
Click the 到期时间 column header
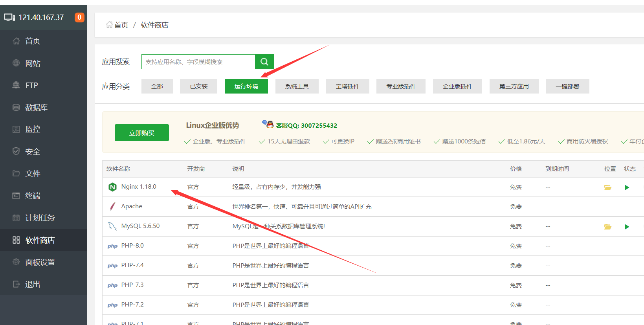pyautogui.click(x=557, y=169)
